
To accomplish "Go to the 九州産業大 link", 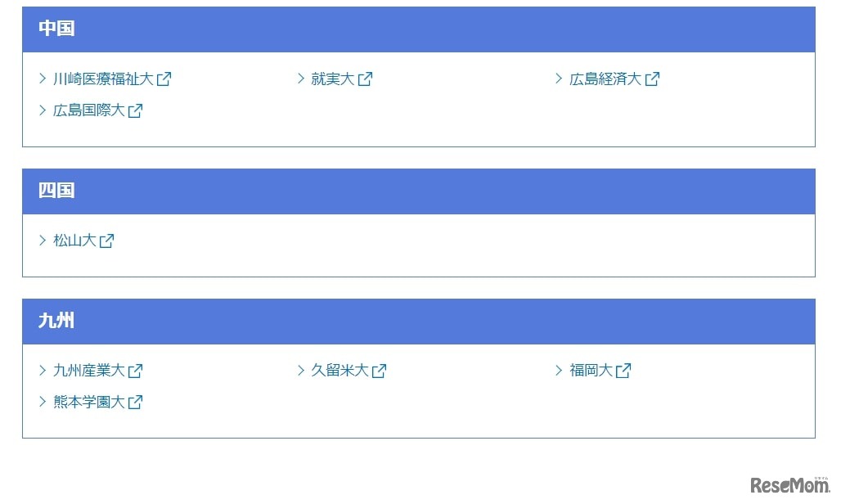I will pyautogui.click(x=88, y=371).
